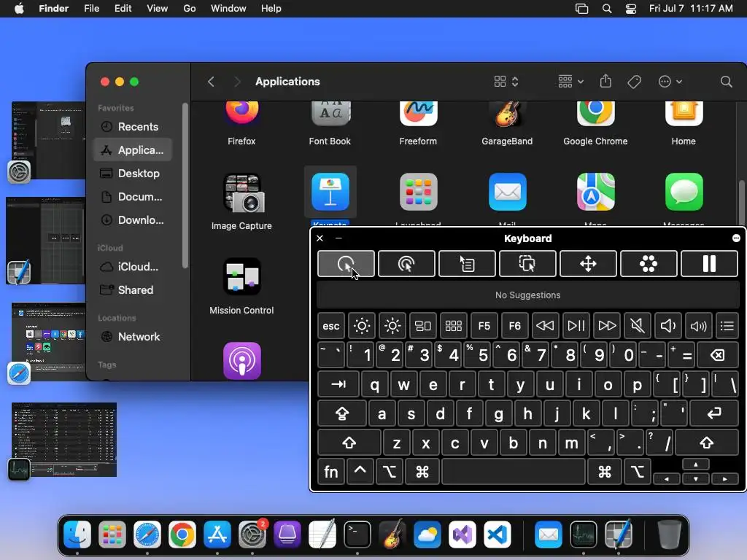Toggle the caps lock key on on-screen keyboard
This screenshot has height=560, width=747.
coord(342,413)
